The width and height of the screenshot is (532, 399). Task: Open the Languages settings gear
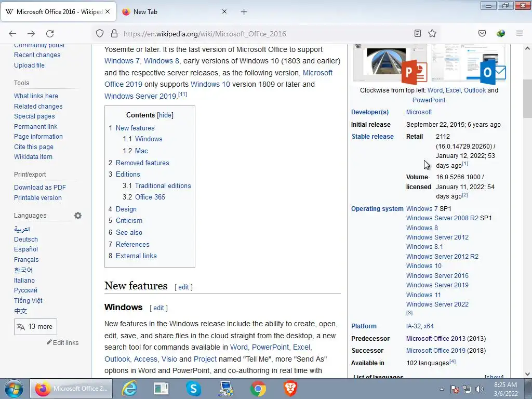pyautogui.click(x=78, y=216)
